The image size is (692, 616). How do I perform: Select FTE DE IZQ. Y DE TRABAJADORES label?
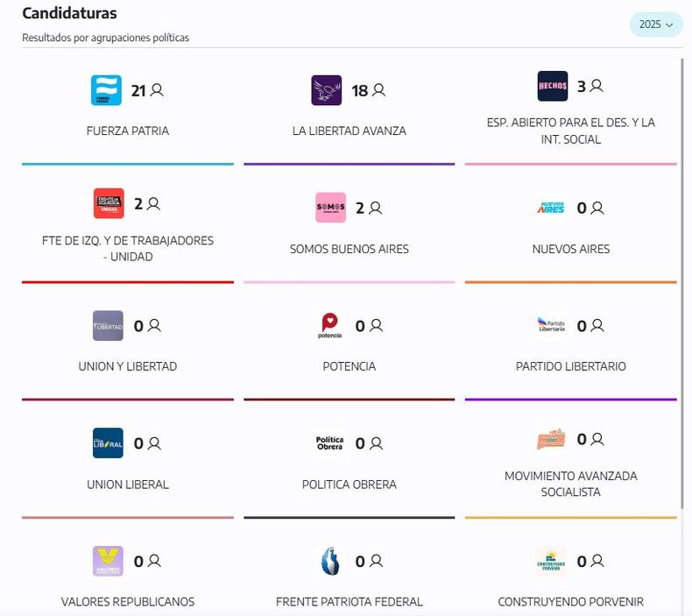[128, 249]
